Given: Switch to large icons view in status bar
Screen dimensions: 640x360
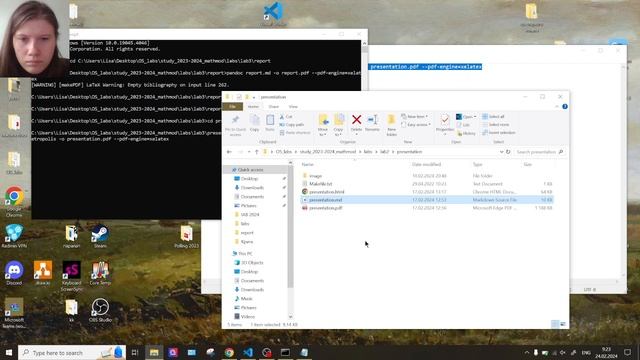Looking at the screenshot, I should [563, 324].
